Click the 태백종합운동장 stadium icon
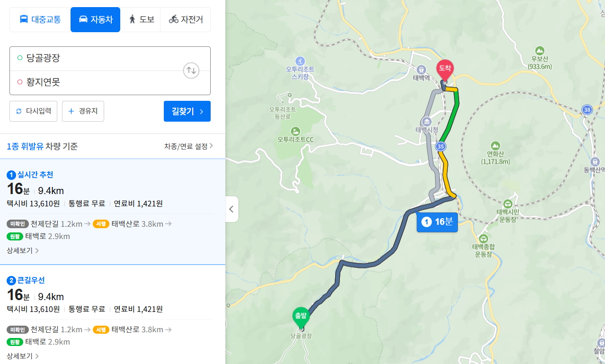605x364 pixels. click(x=483, y=238)
